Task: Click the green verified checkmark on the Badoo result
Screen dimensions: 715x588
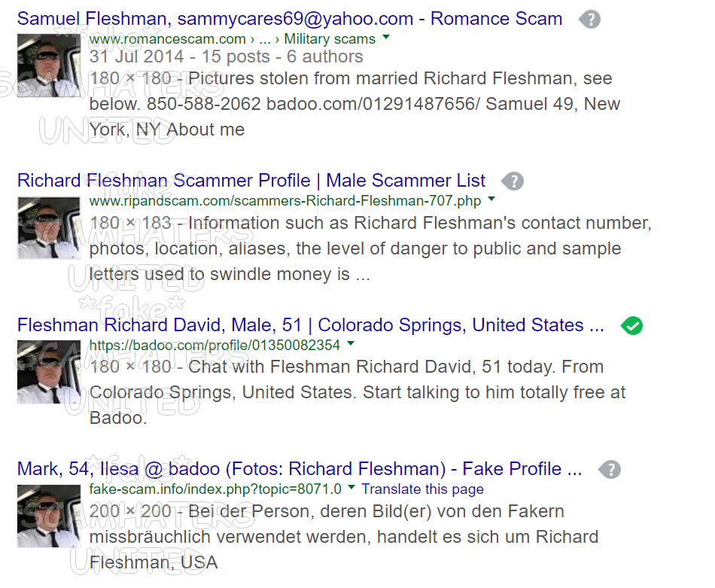Action: click(x=631, y=325)
